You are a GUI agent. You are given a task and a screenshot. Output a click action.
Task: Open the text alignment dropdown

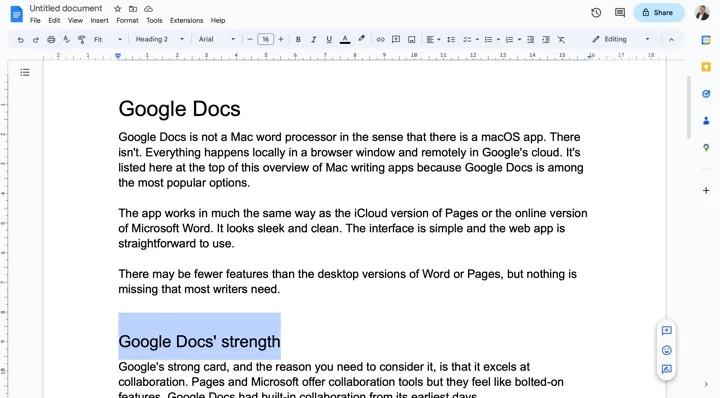433,39
